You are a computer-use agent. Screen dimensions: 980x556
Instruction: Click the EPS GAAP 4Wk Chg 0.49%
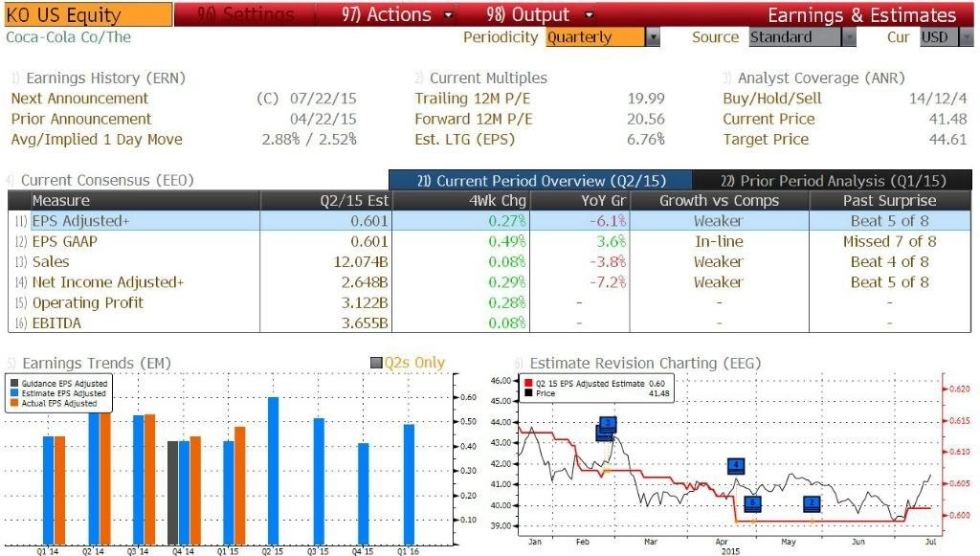(507, 241)
